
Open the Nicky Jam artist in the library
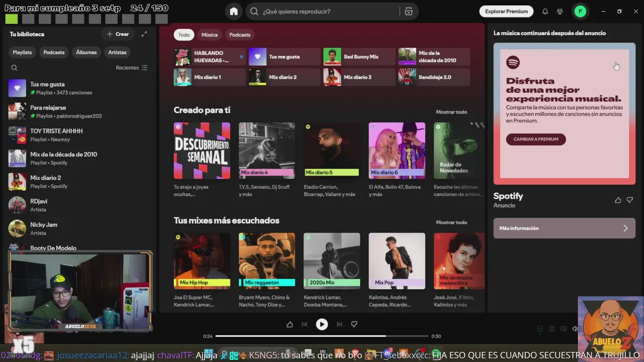pos(78,229)
